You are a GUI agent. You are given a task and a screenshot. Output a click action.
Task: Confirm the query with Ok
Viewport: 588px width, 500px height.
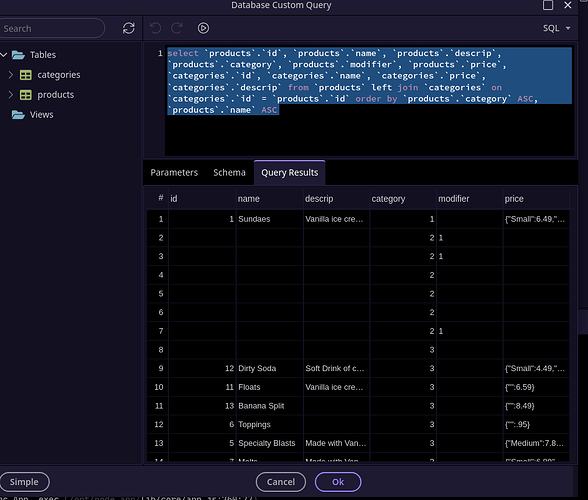[338, 482]
